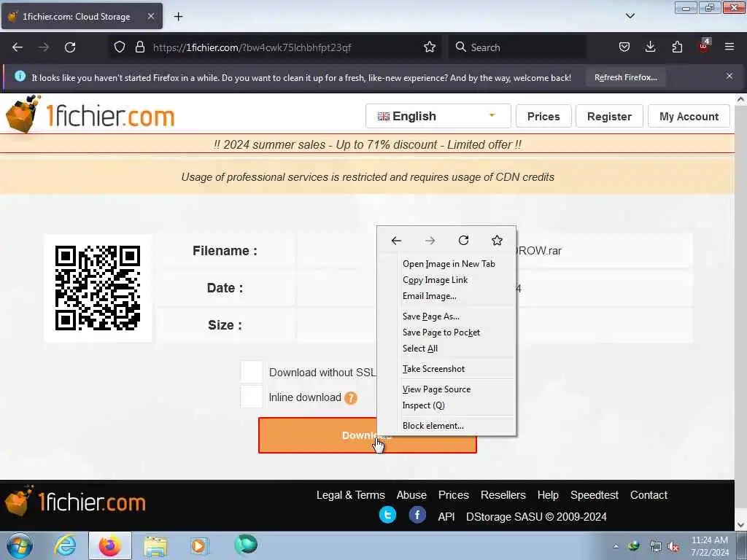Open Windows Explorer folder taskbar icon

155,546
